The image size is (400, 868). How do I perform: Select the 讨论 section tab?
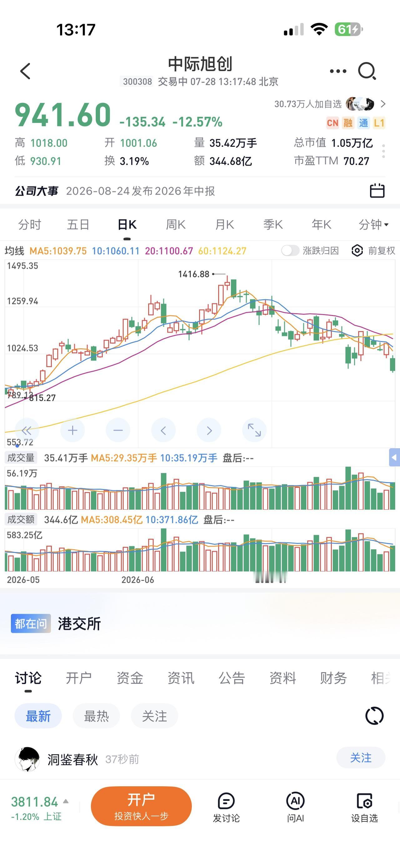[28, 678]
